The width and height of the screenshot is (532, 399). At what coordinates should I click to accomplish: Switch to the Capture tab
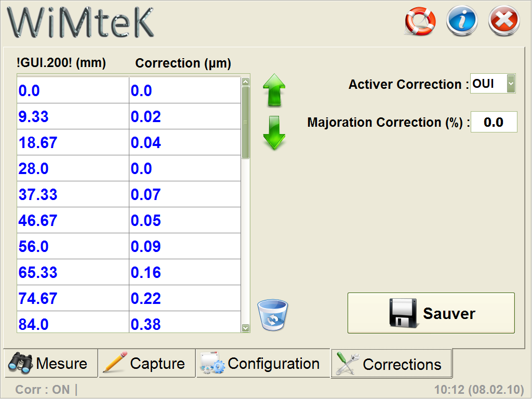[147, 363]
